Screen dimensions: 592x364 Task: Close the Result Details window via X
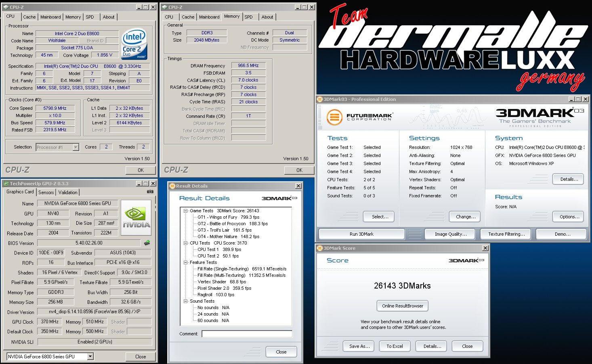(x=298, y=186)
